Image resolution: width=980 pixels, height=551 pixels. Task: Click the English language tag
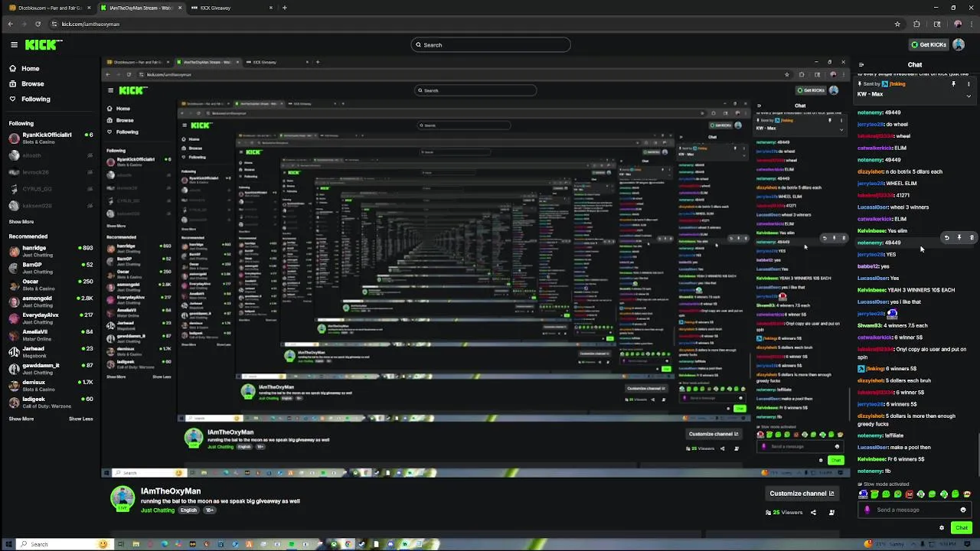tap(188, 510)
